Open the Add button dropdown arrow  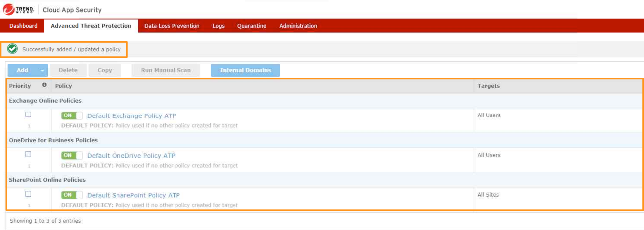pos(42,71)
